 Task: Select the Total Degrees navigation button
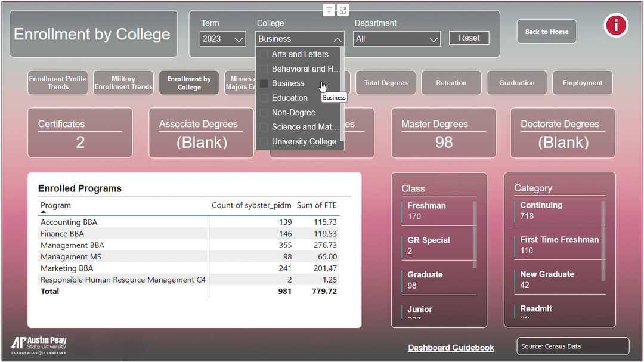[x=385, y=82]
